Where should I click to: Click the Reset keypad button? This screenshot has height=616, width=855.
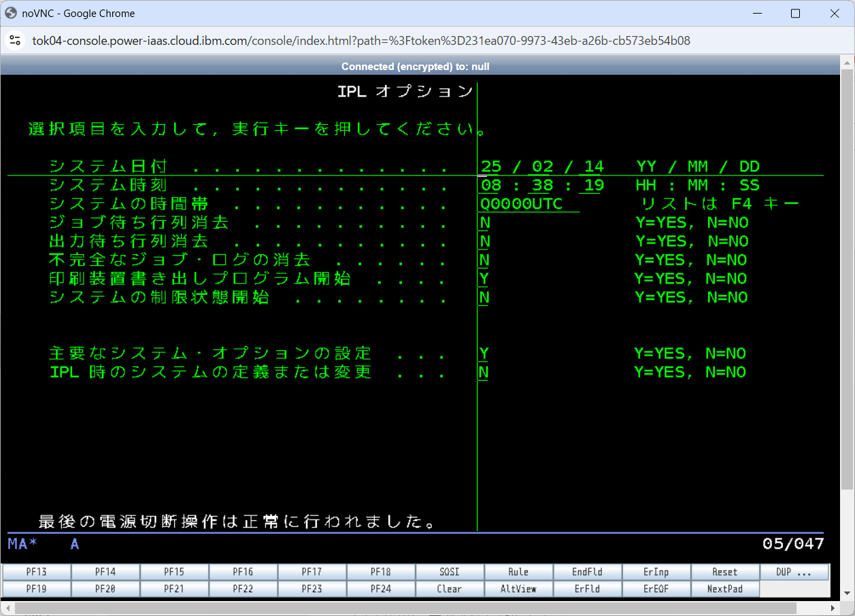[725, 572]
